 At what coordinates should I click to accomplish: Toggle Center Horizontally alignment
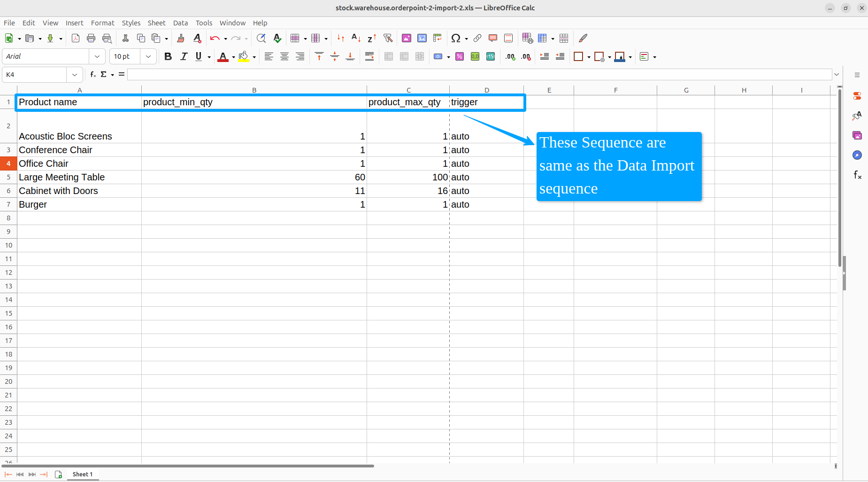coord(284,57)
